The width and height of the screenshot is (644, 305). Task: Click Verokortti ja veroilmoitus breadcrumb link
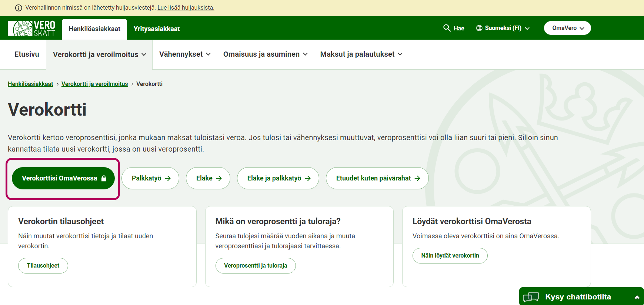click(x=94, y=84)
